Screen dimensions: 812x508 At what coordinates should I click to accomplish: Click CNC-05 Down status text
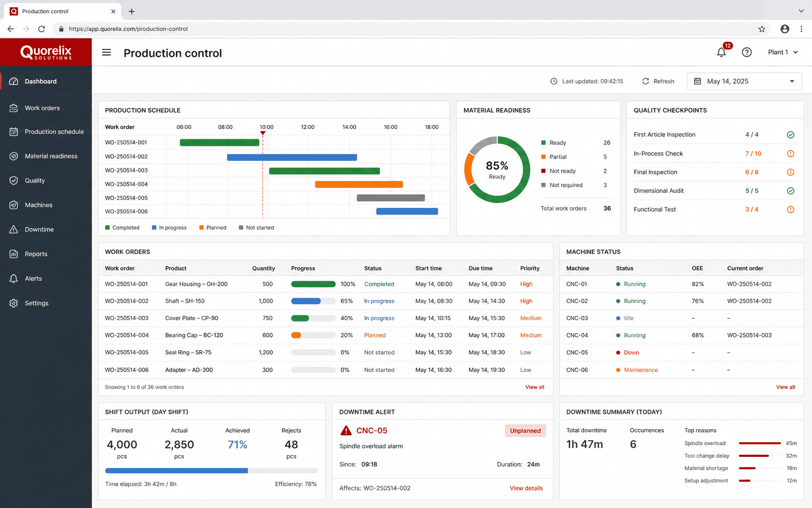(x=631, y=353)
